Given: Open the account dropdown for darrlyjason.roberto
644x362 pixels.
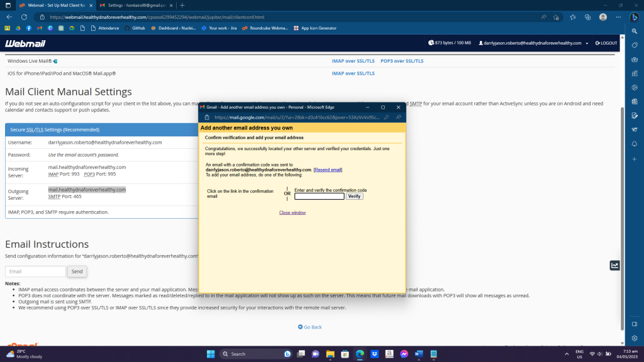Looking at the screenshot, I should (533, 43).
